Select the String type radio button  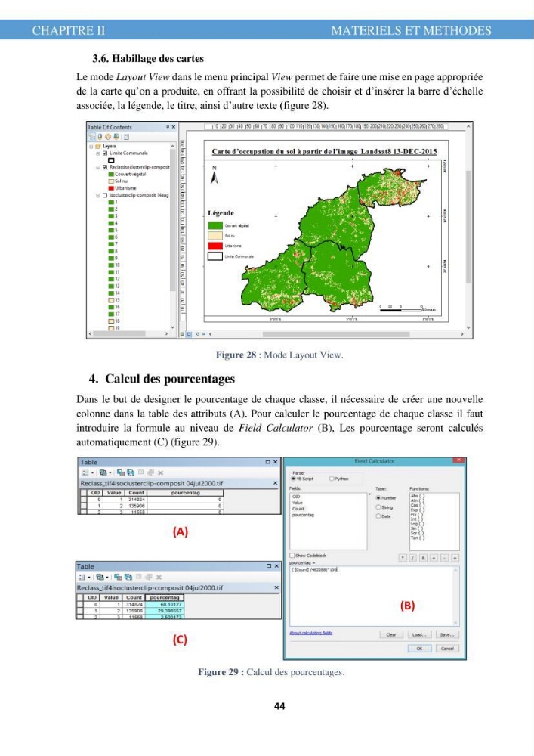coord(378,507)
